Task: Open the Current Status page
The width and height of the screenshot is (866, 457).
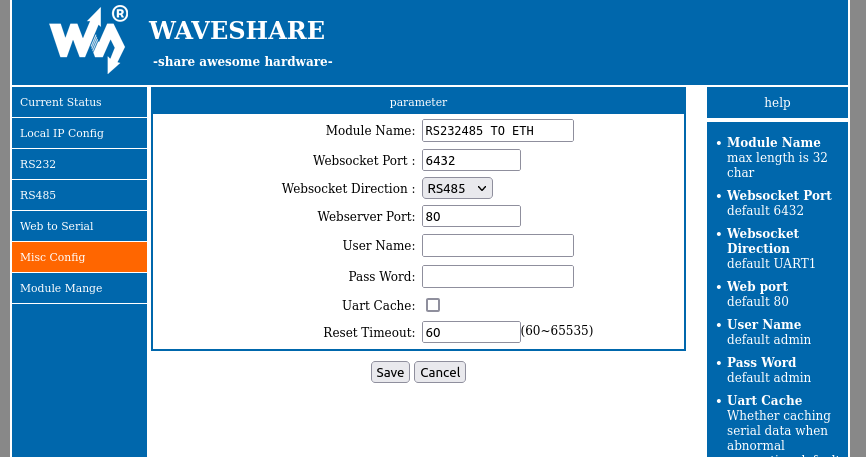Action: coord(79,102)
